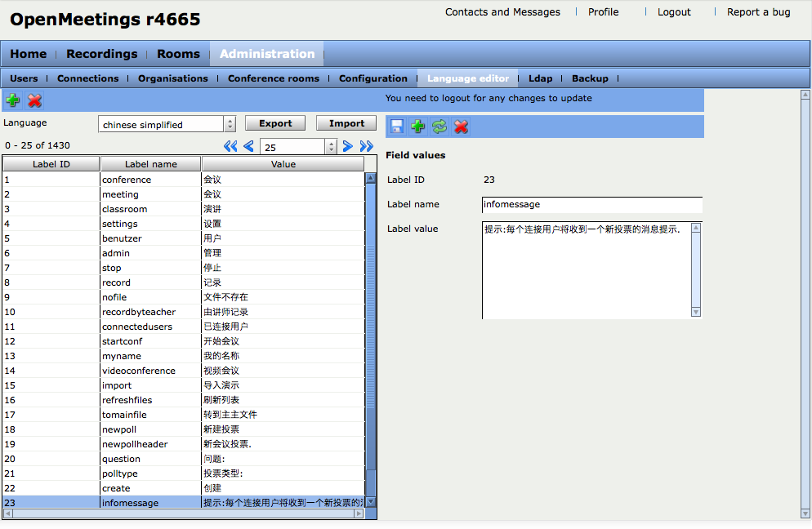Screen dimensions: 812x529
Task: Open the Administration menu
Action: pyautogui.click(x=267, y=54)
